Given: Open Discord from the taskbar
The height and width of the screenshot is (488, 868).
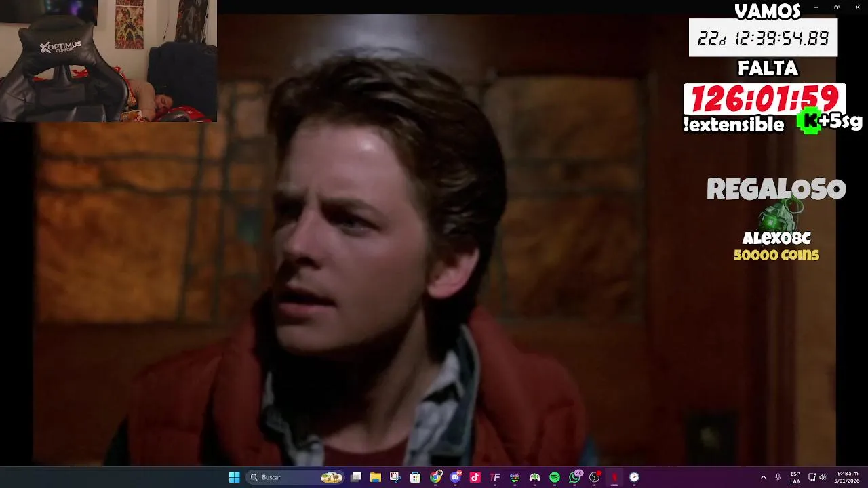Looking at the screenshot, I should 455,477.
